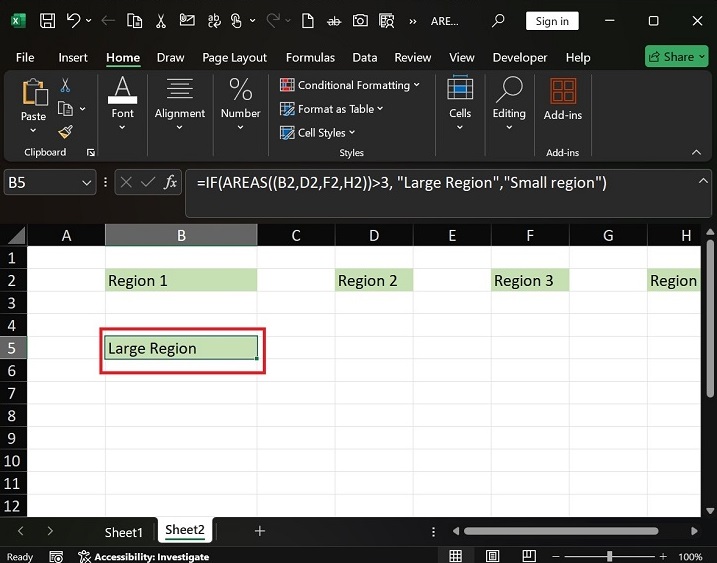Expand the Name Box dropdown arrow
Screen dimensions: 717x563
(85, 183)
